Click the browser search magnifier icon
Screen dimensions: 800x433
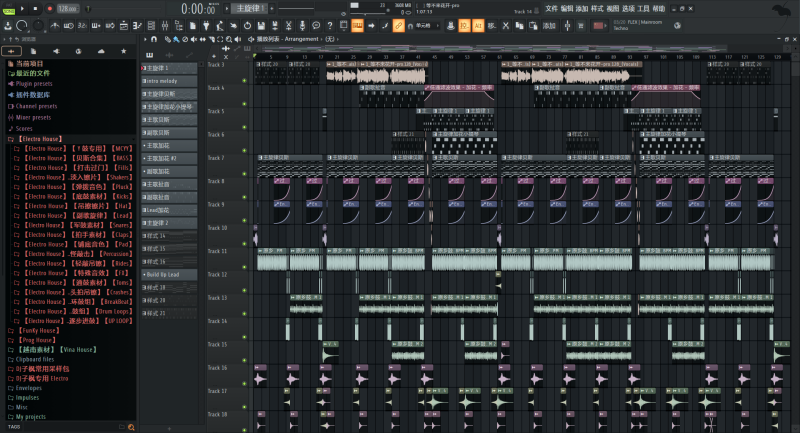[x=131, y=427]
